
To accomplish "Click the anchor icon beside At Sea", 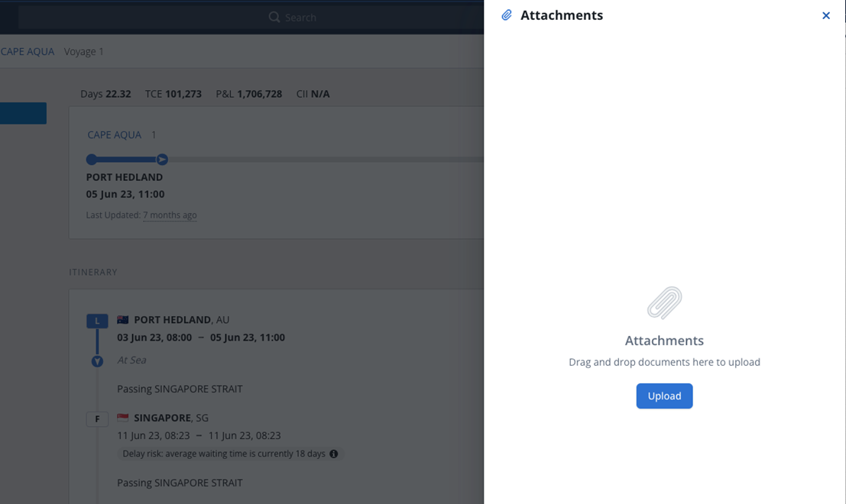I will [97, 360].
